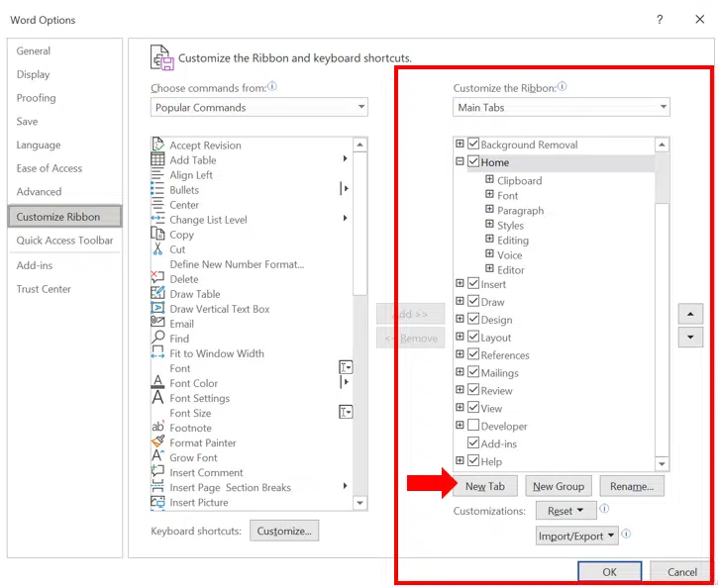718x588 pixels.
Task: Expand the References tab node
Action: click(x=460, y=354)
